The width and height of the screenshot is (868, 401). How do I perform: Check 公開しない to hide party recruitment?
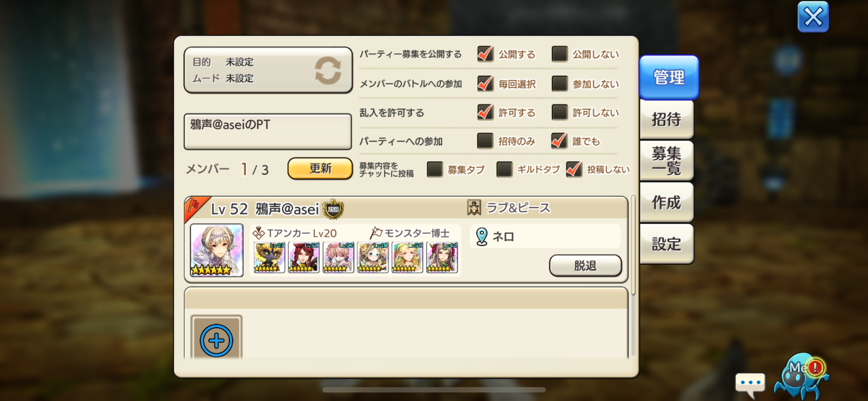(x=560, y=54)
